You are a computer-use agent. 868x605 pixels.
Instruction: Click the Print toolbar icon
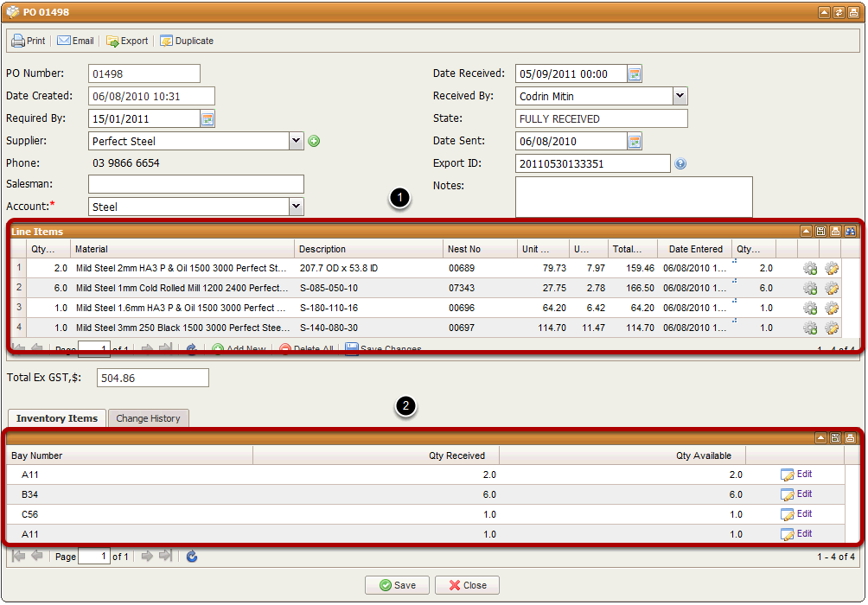[18, 41]
